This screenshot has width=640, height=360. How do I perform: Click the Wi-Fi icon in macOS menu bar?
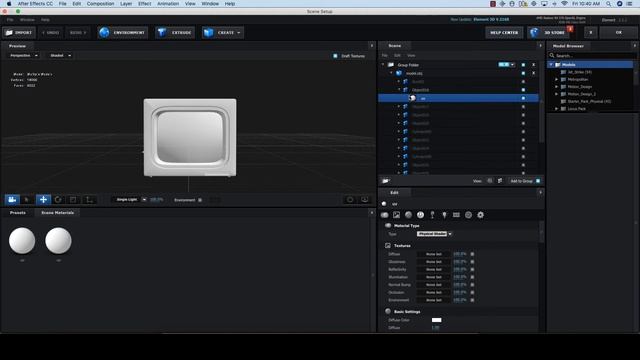(x=564, y=4)
